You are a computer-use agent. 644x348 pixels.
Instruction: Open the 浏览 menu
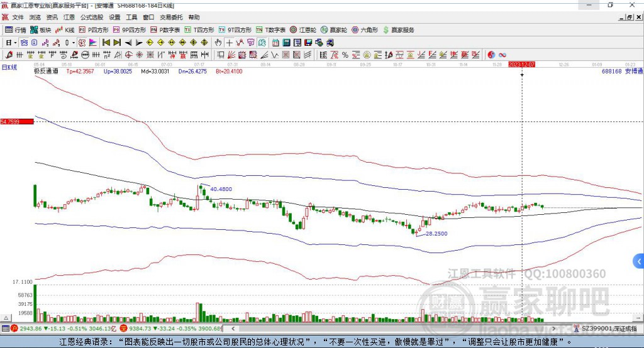tap(35, 17)
